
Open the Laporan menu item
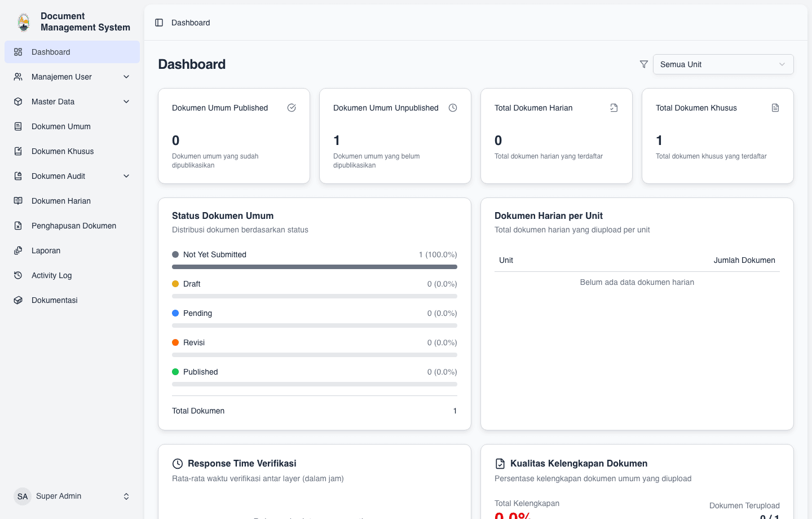(x=72, y=250)
